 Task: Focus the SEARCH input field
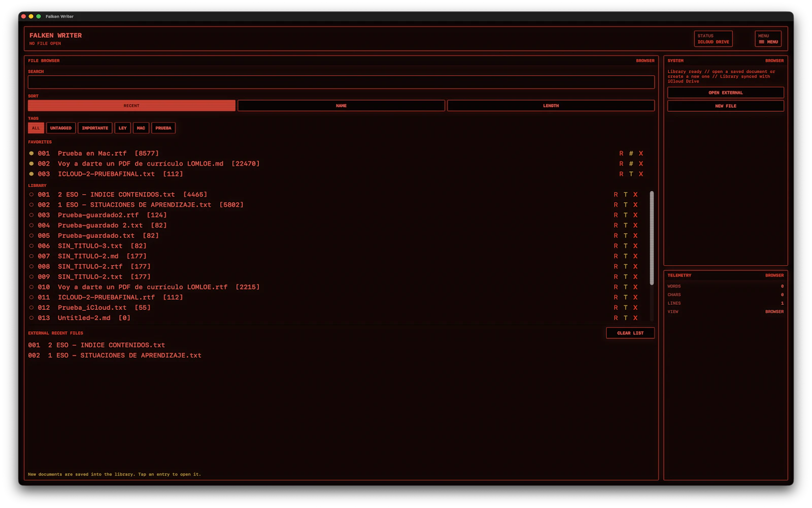point(341,82)
